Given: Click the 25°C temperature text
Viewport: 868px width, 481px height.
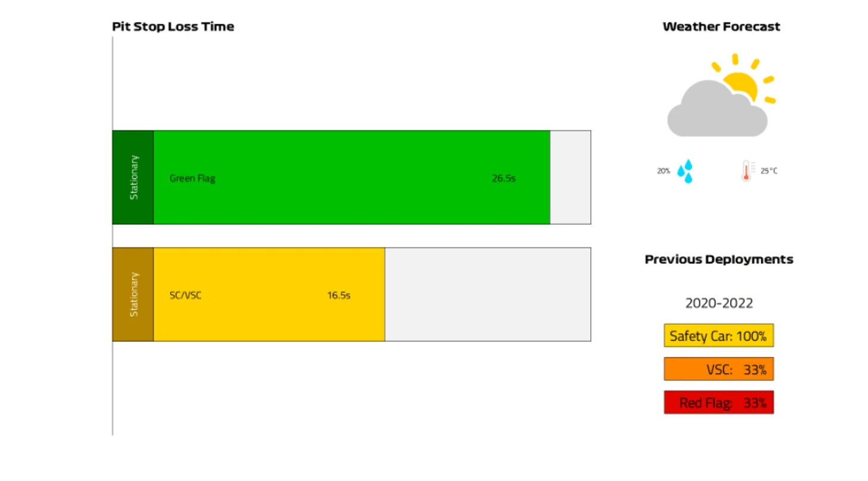Looking at the screenshot, I should [769, 171].
